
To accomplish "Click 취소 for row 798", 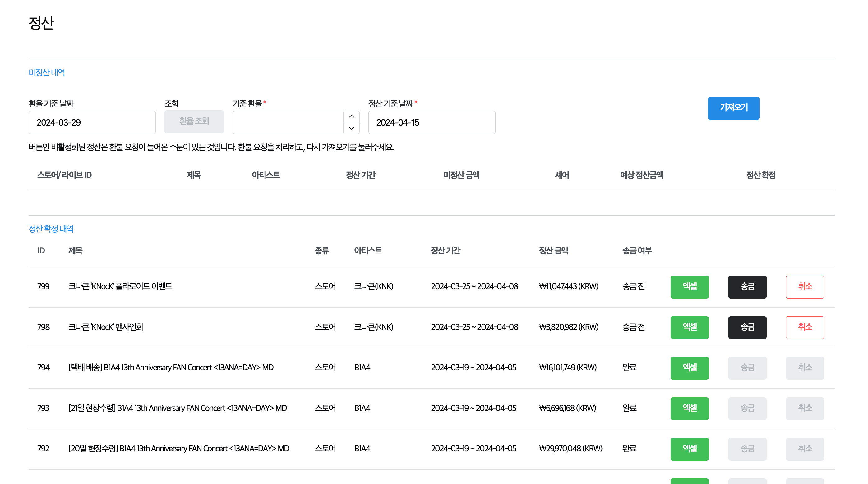I will (805, 327).
